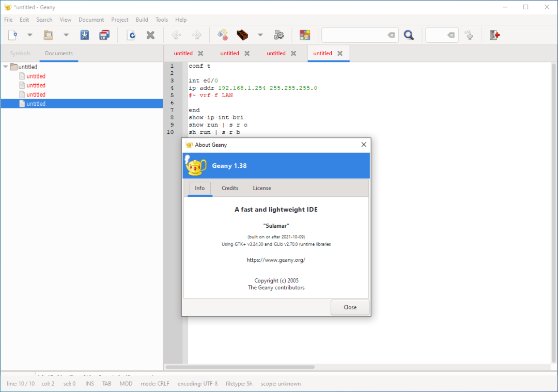Quit Geany using the exit door icon
This screenshot has height=392, width=558.
click(x=494, y=35)
